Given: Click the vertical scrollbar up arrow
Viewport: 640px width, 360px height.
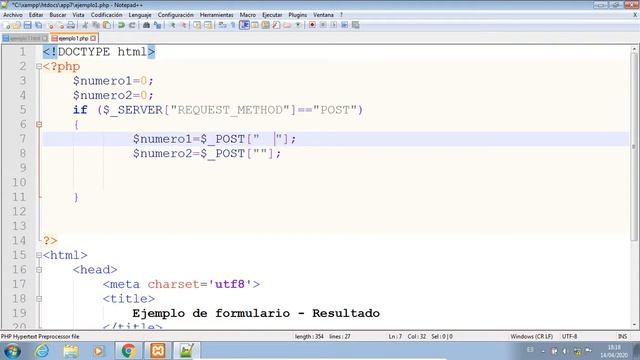Looking at the screenshot, I should 634,49.
